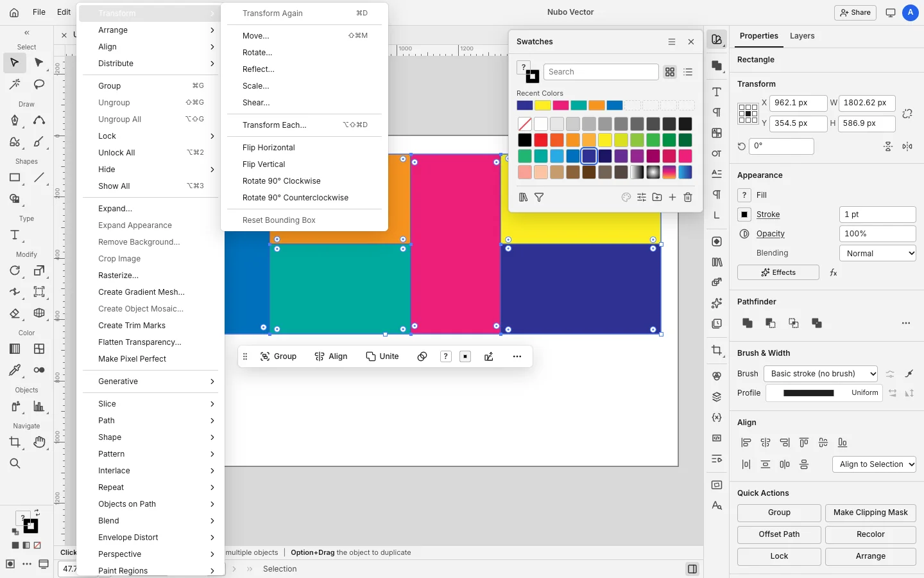Select the Lasso tool
Screen dimensions: 924x578
39,84
